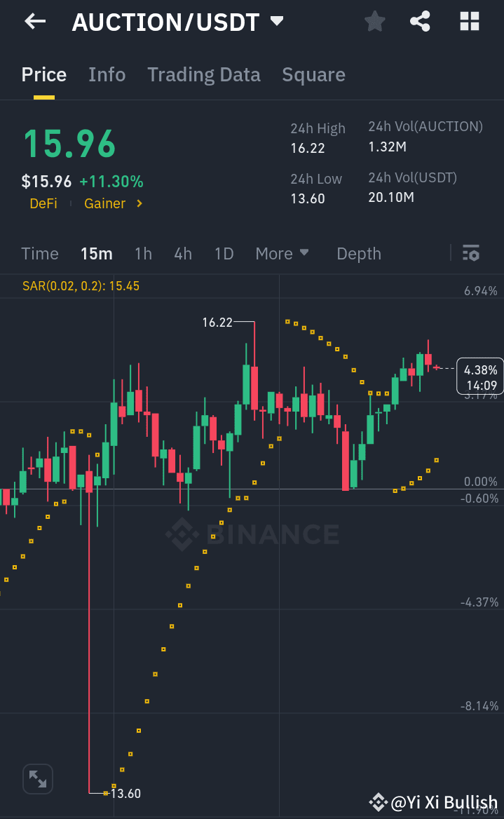Tap the Binance diamond watermark logo
Screen dimensions: 504x819
coord(184,534)
